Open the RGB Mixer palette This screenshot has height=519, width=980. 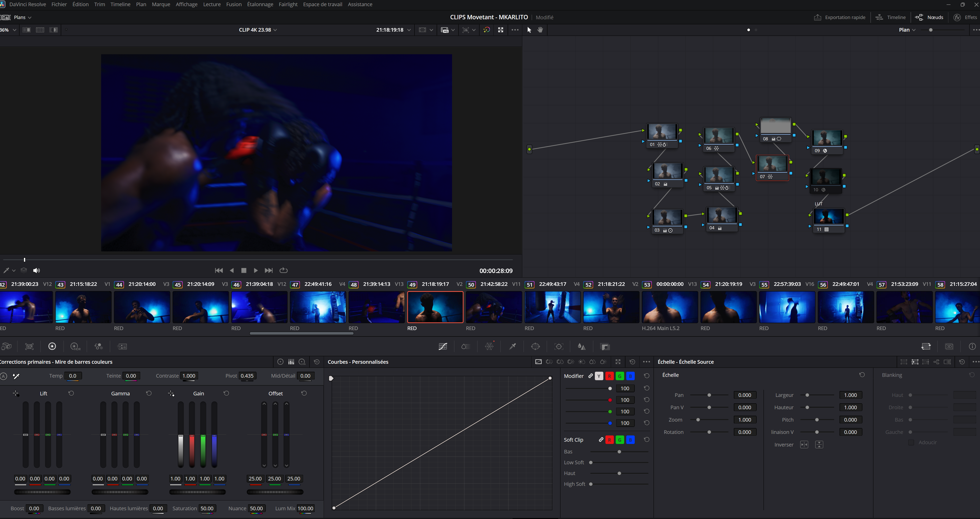99,346
